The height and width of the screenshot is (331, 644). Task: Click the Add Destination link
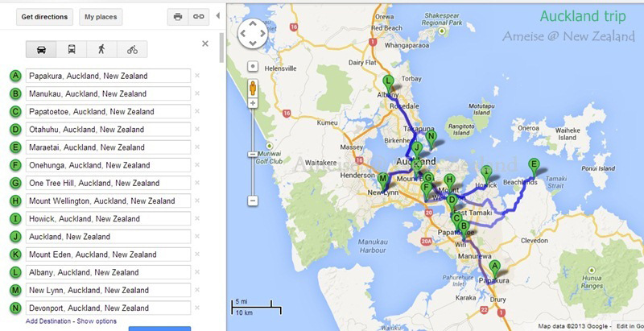click(x=48, y=321)
